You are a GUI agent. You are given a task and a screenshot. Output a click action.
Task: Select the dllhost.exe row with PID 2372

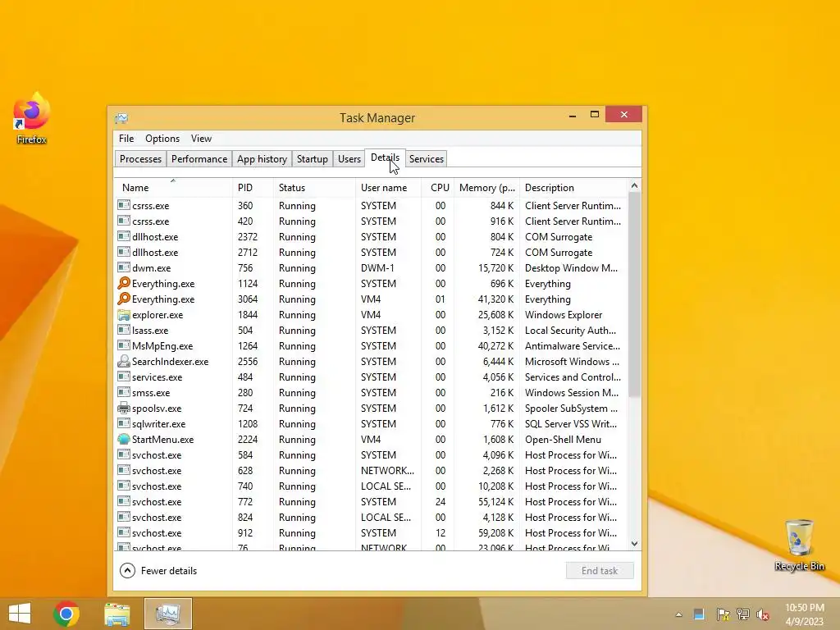tap(371, 237)
